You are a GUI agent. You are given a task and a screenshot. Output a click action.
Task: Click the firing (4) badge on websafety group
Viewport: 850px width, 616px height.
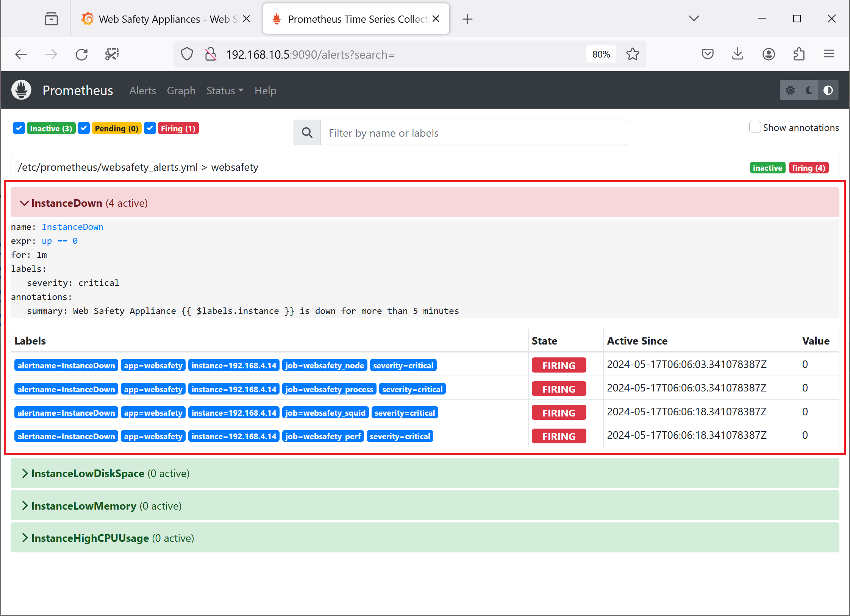tap(809, 168)
